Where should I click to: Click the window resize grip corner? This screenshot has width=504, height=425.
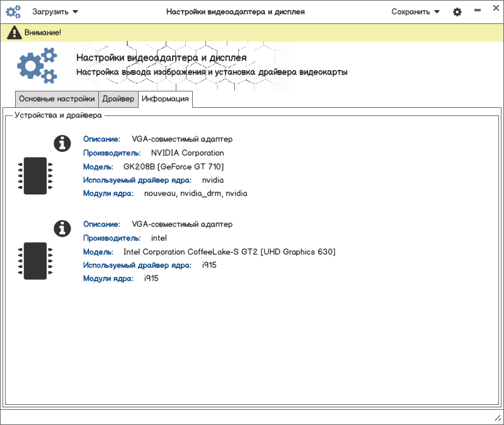pyautogui.click(x=497, y=418)
